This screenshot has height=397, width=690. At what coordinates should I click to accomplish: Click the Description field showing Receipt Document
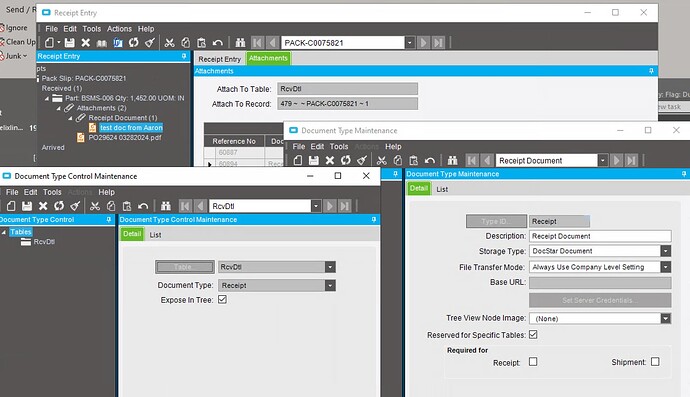600,236
